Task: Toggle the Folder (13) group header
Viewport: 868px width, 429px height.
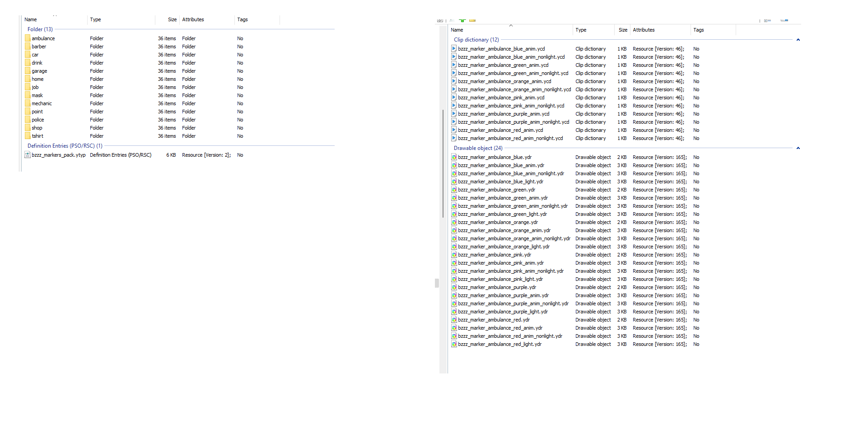Action: pyautogui.click(x=40, y=29)
